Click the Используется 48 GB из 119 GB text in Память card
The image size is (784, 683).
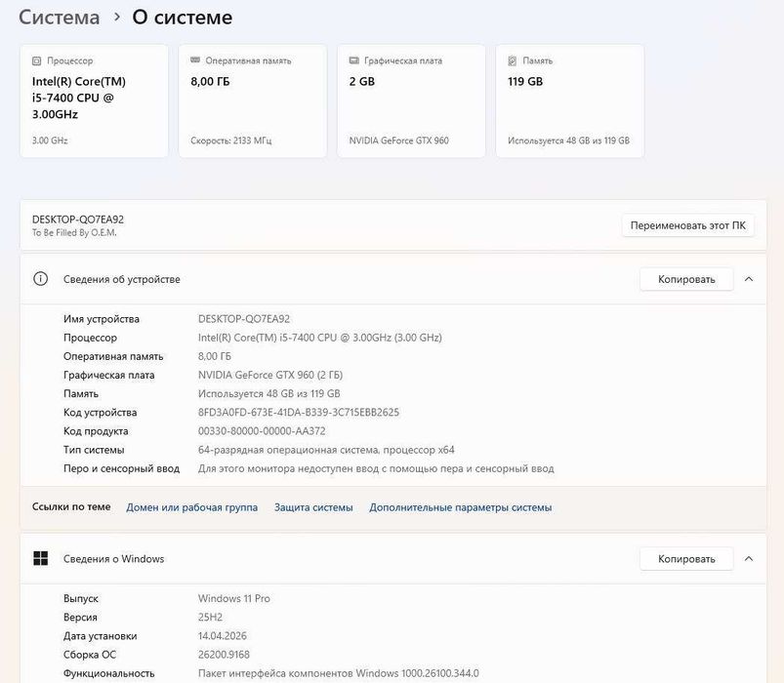pyautogui.click(x=568, y=141)
